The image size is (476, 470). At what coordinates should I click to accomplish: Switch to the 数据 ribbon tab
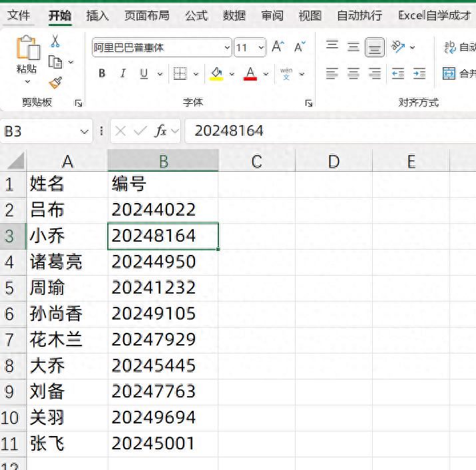click(234, 15)
